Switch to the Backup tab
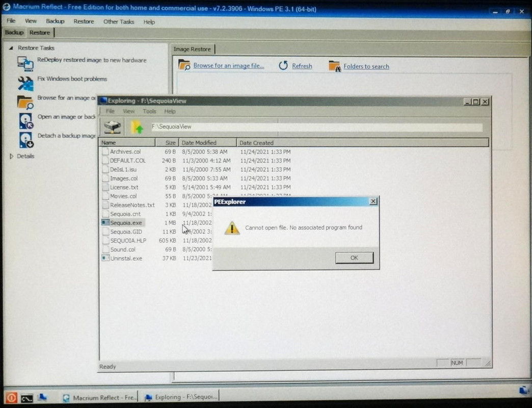The width and height of the screenshot is (532, 408). [14, 32]
